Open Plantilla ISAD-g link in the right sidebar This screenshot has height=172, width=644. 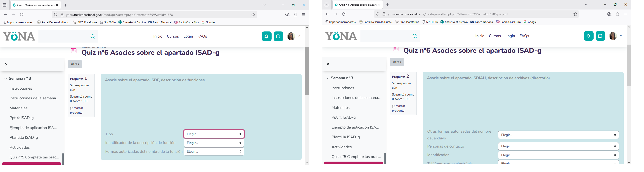(x=346, y=137)
